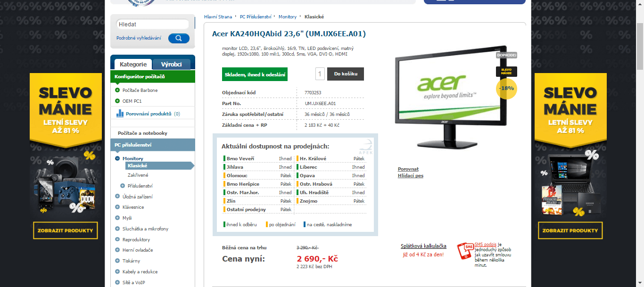This screenshot has height=287, width=644.
Task: Click the Znojmo store row
Action: pyautogui.click(x=330, y=201)
